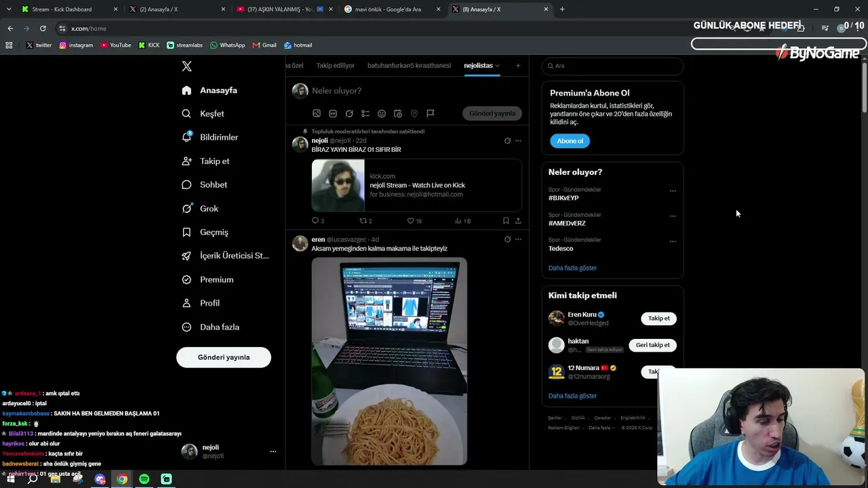This screenshot has height=488, width=868.
Task: Open Keşfet search page in sidebar
Action: [203, 114]
